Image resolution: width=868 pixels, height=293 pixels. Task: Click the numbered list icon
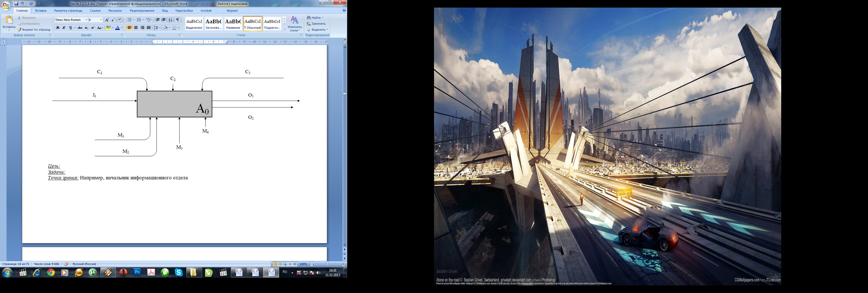[x=139, y=20]
